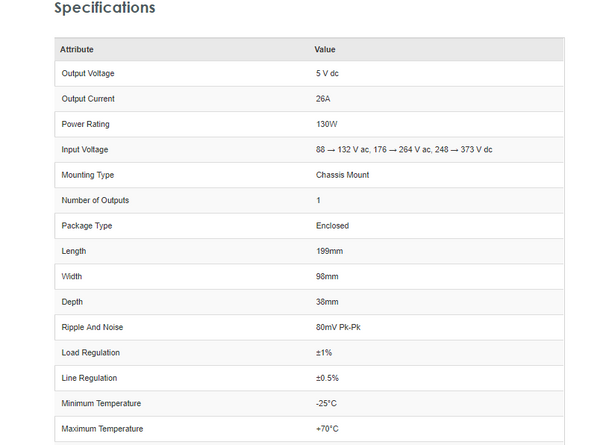Click the 80mV Pk-Pk ripple value
Screen dimensions: 600x445
tap(338, 327)
